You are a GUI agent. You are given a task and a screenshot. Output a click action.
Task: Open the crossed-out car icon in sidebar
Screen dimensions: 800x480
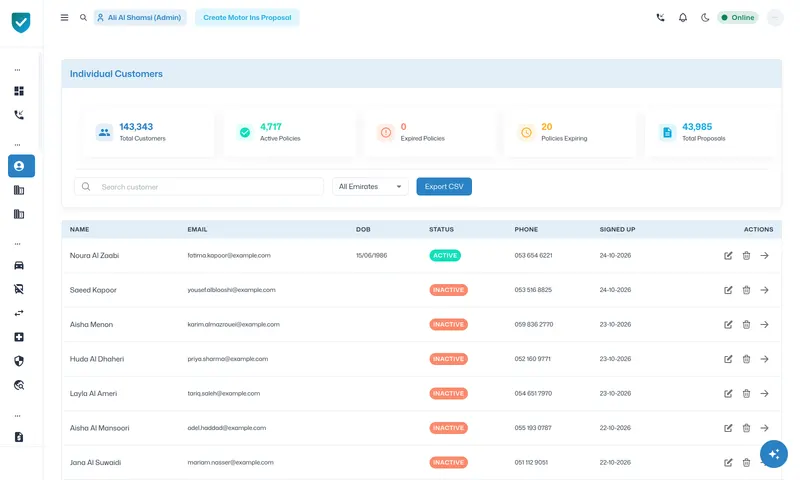pyautogui.click(x=19, y=289)
